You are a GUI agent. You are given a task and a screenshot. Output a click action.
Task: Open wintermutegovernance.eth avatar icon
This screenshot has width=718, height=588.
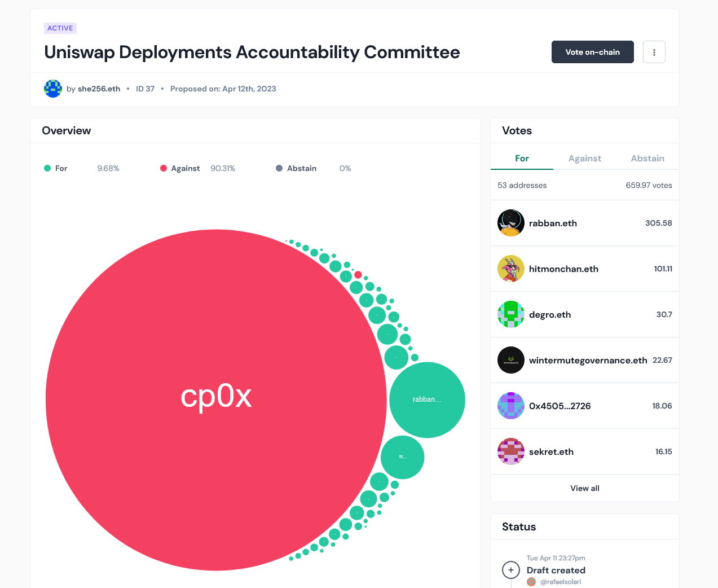point(511,360)
